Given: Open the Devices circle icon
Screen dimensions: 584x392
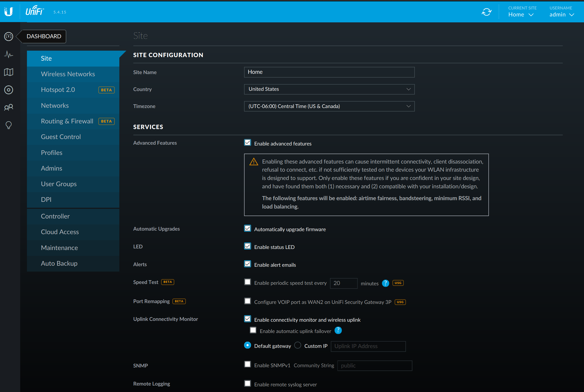Looking at the screenshot, I should tap(9, 90).
